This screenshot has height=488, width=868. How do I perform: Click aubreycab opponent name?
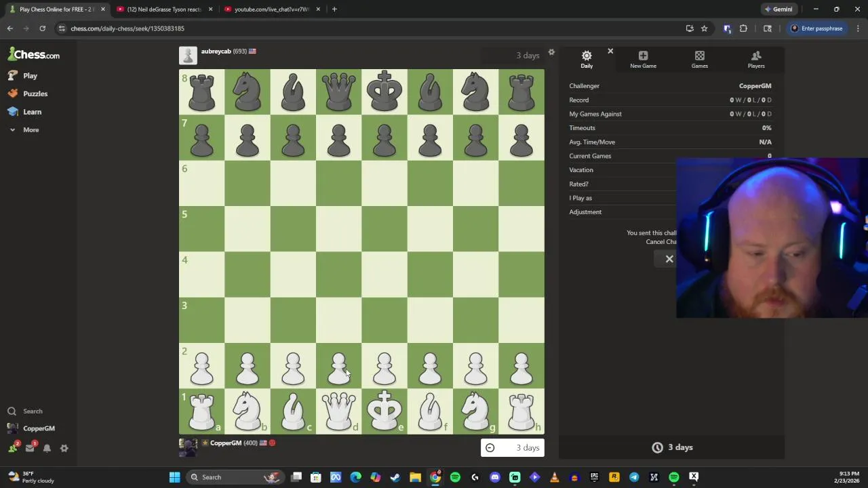coord(216,52)
